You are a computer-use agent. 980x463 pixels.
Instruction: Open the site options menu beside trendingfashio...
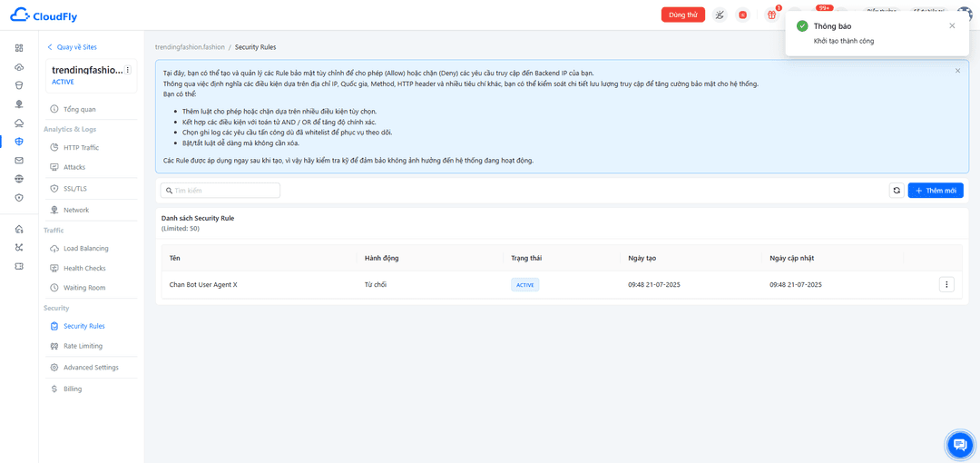pyautogui.click(x=128, y=70)
